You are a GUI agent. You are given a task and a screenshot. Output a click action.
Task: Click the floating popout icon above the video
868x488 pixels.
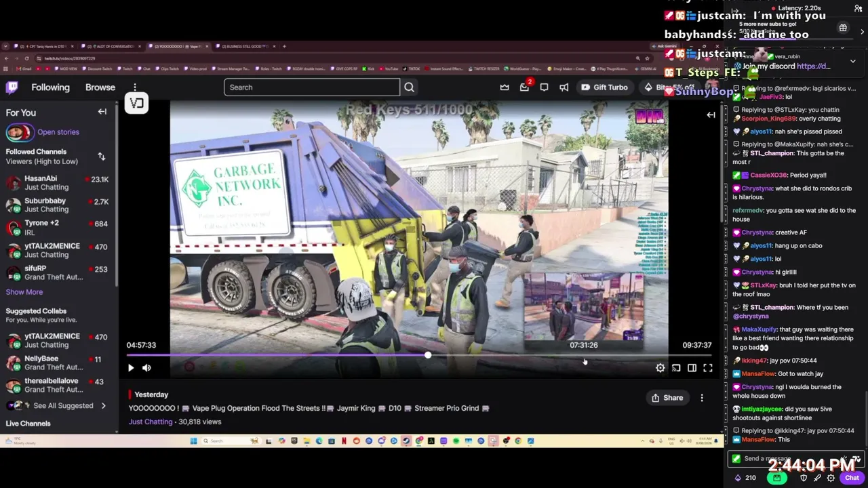point(136,103)
